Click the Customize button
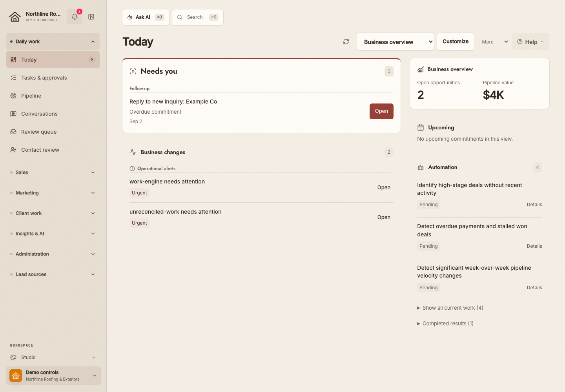The height and width of the screenshot is (392, 565). pos(456,42)
